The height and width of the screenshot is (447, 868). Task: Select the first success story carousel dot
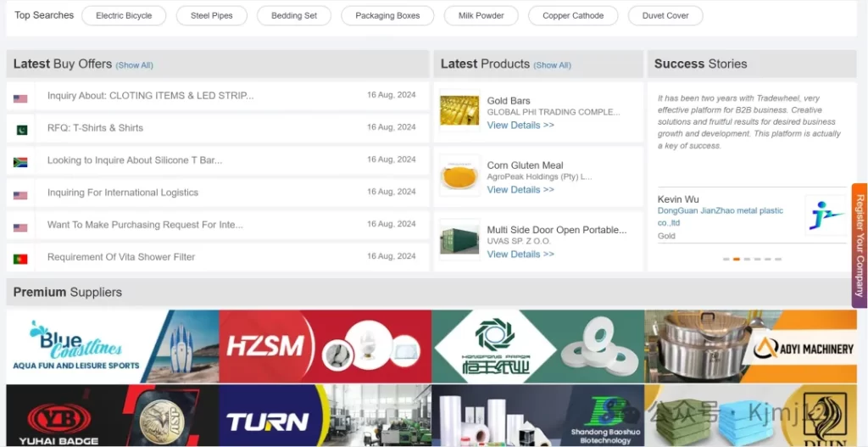[726, 259]
